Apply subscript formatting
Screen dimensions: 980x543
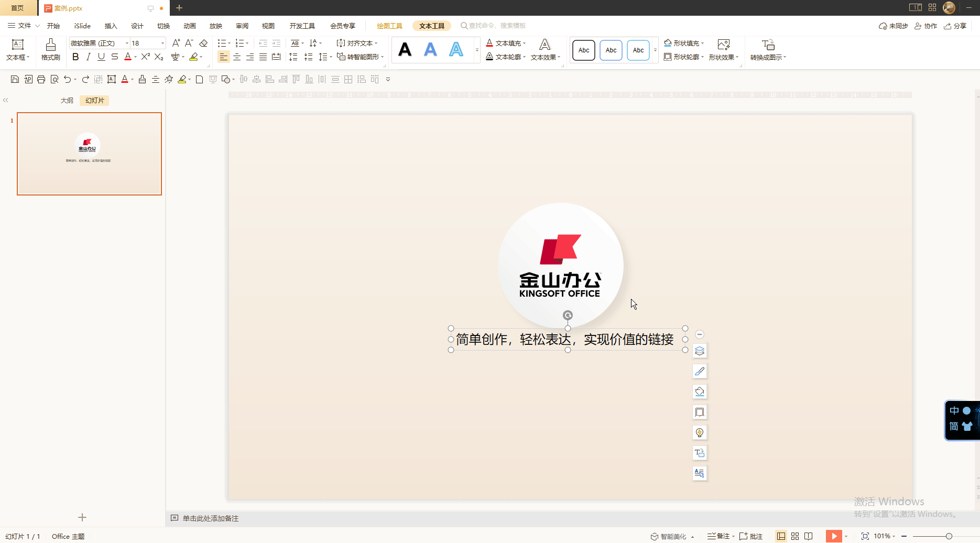tap(159, 57)
